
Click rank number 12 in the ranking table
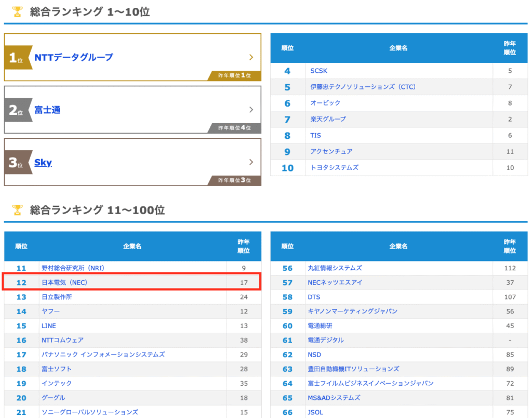point(21,282)
